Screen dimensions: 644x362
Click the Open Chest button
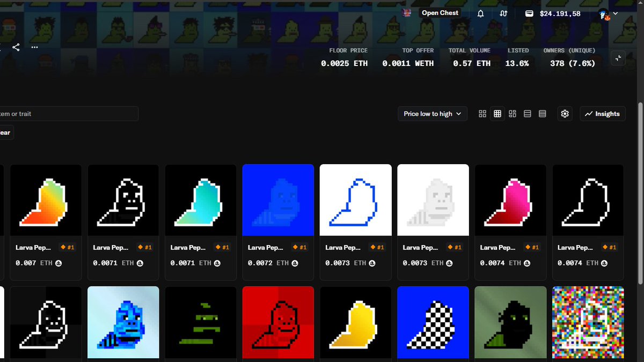point(440,13)
